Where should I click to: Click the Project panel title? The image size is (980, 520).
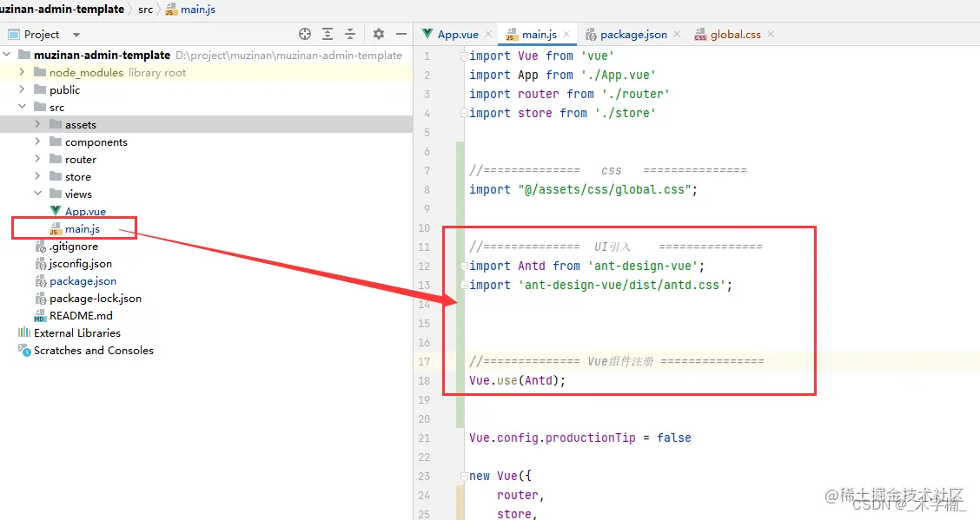(x=41, y=35)
